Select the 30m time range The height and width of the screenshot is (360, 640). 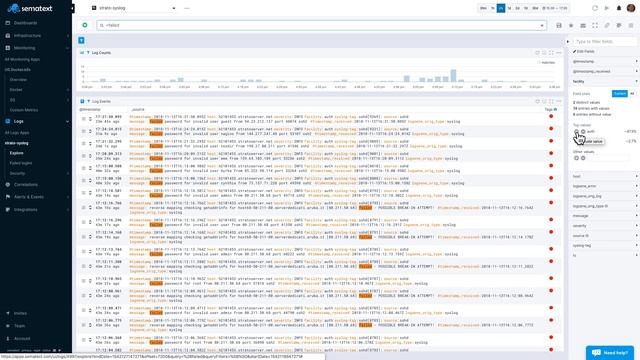pyautogui.click(x=483, y=8)
